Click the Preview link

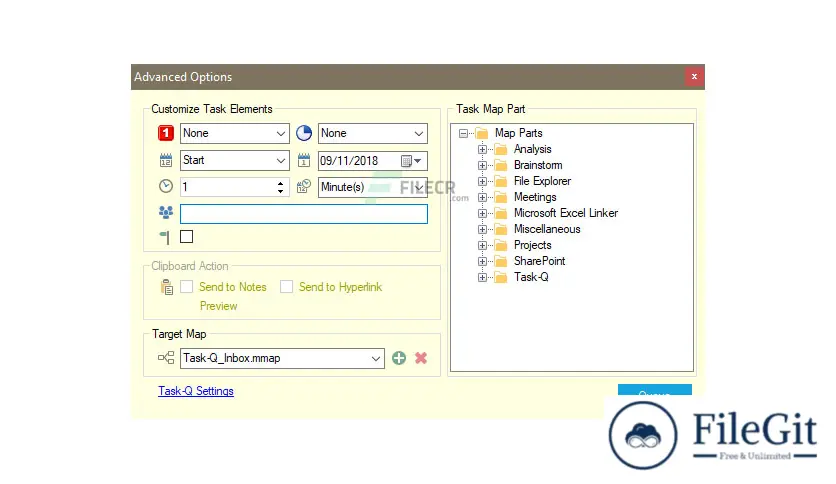tap(219, 306)
